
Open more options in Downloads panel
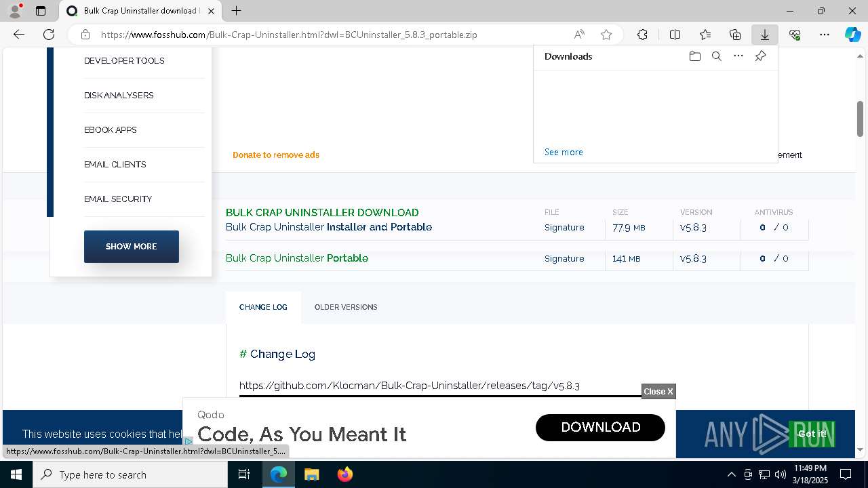click(x=738, y=56)
